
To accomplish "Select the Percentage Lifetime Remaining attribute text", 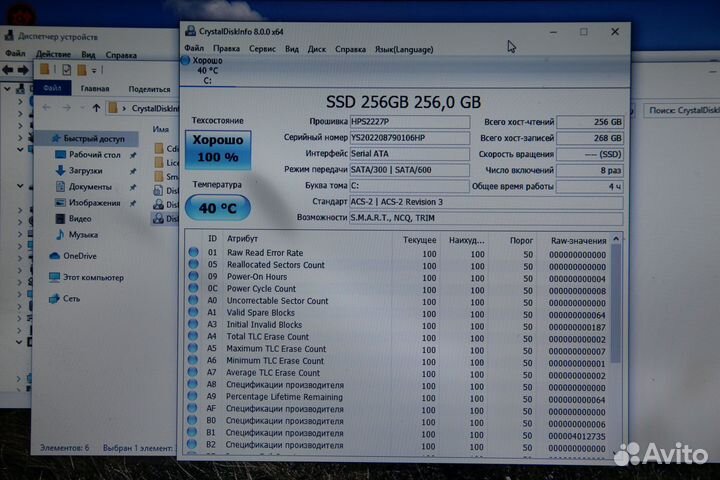I will point(284,397).
